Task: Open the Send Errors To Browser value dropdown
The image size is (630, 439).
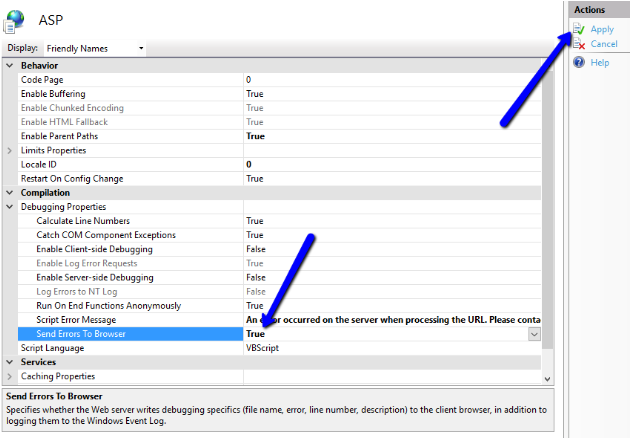Action: pos(534,334)
